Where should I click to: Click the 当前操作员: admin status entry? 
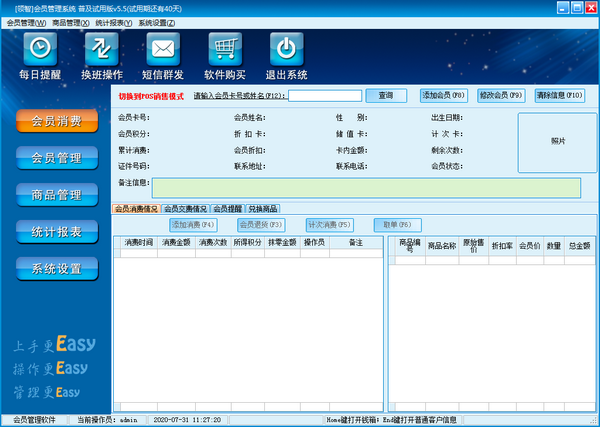tap(108, 420)
